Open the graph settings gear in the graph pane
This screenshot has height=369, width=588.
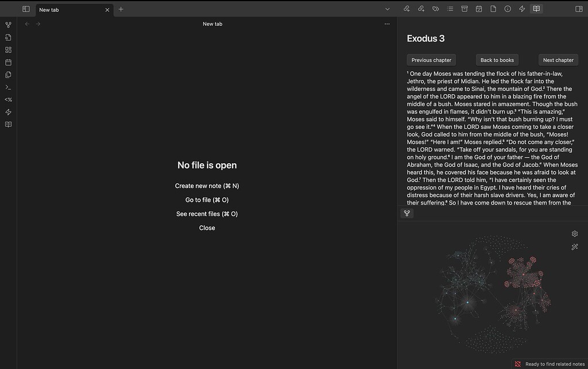(575, 233)
